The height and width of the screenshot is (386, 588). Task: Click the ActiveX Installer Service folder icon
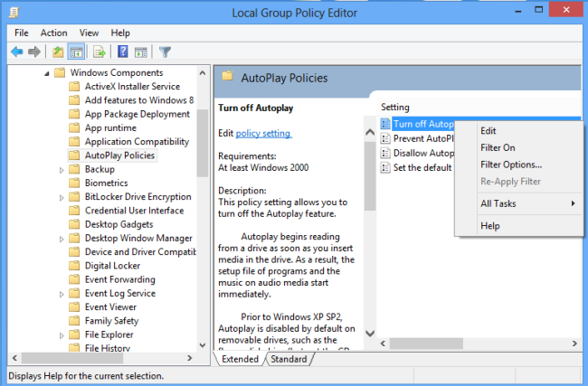click(74, 86)
